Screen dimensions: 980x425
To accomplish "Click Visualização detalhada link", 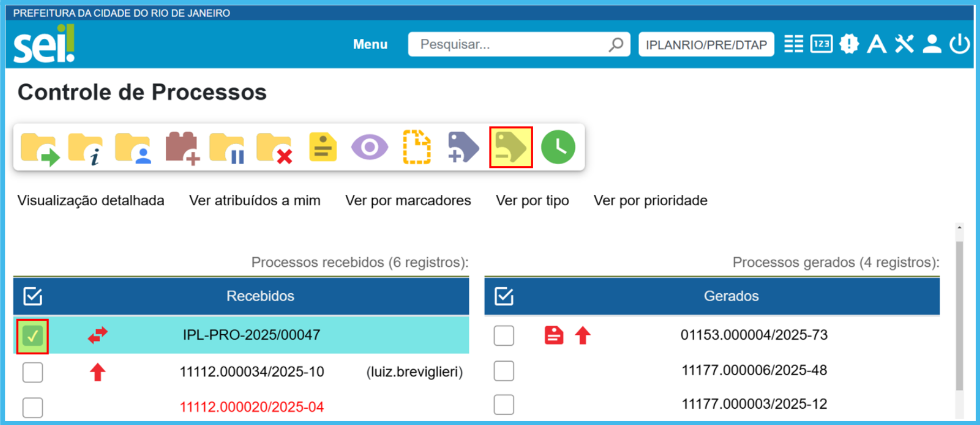I will pyautogui.click(x=91, y=200).
